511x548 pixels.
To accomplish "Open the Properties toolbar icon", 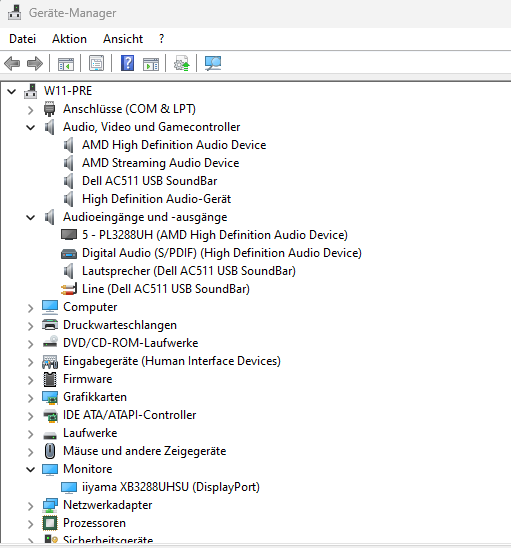I will pyautogui.click(x=96, y=64).
